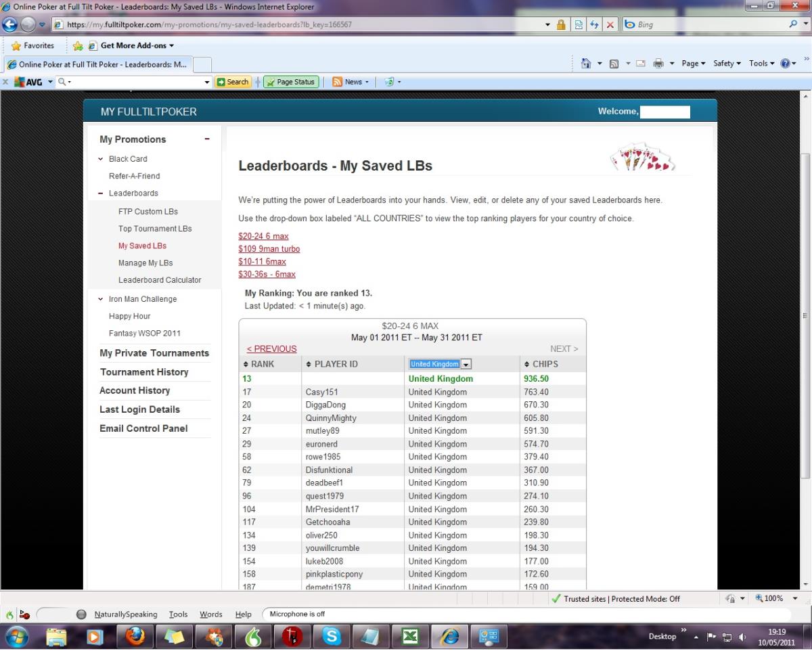Viewport: 812px width, 672px height.
Task: Go back with the browser Back arrow
Action: 10,24
